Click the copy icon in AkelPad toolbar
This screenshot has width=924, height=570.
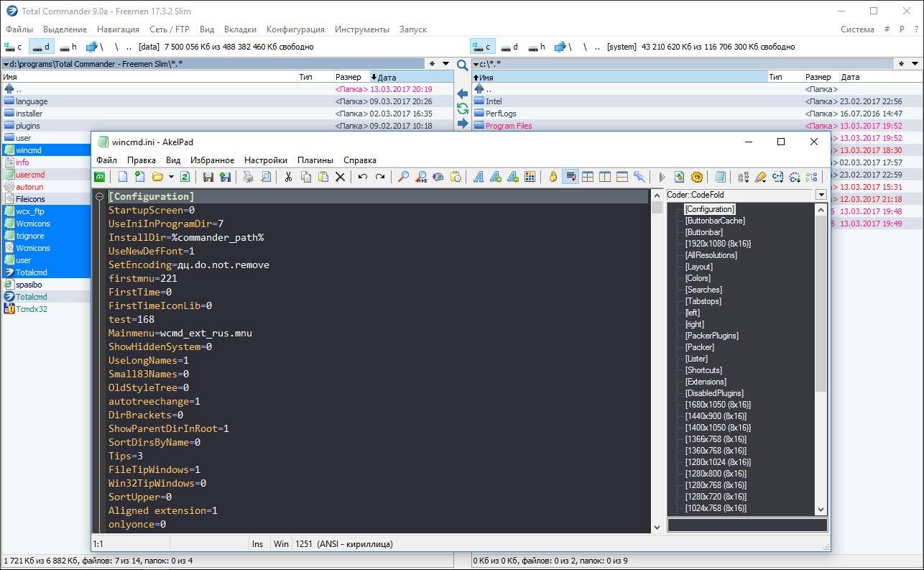(x=305, y=177)
